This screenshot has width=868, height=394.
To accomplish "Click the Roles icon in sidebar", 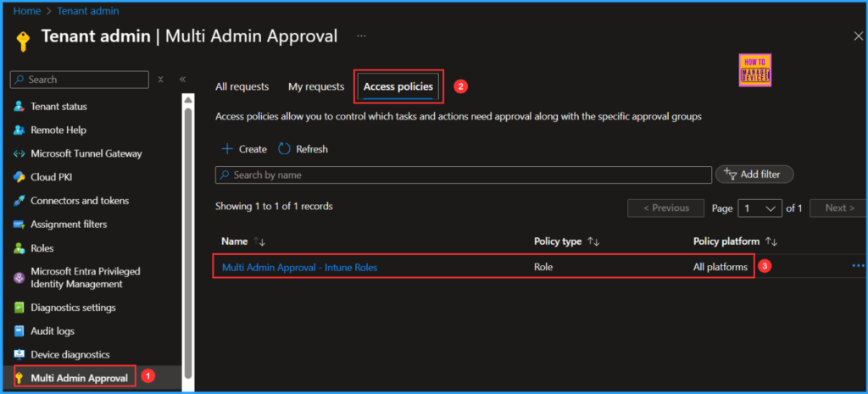I will (19, 248).
